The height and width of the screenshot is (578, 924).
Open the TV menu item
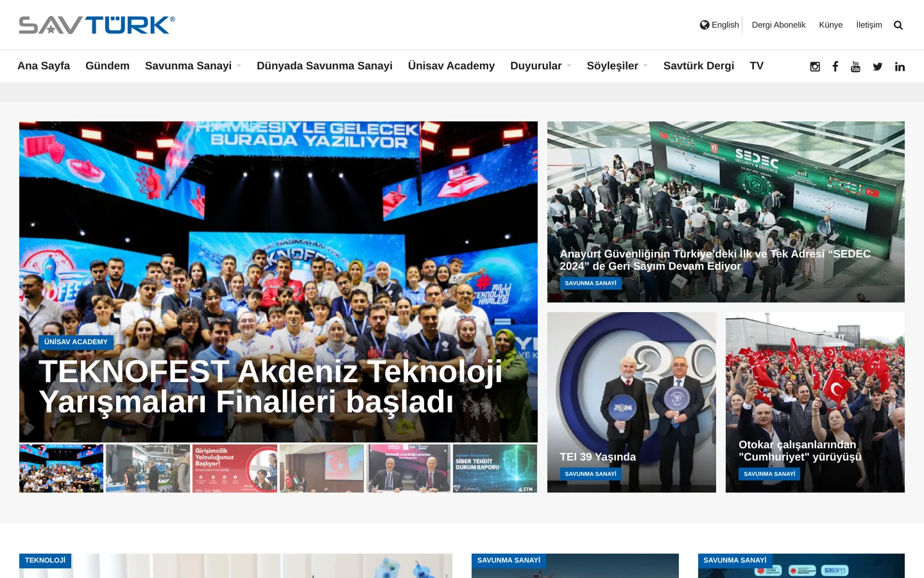pos(757,66)
